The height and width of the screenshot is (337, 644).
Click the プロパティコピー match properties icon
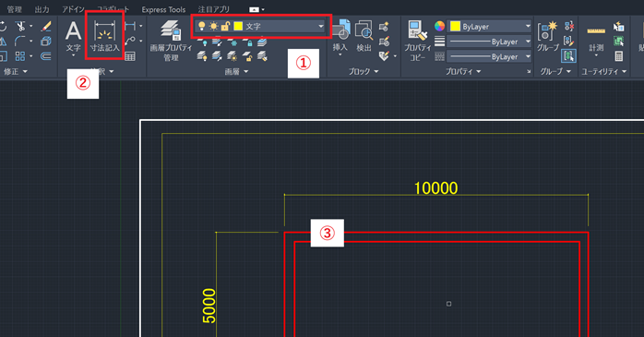(x=418, y=42)
